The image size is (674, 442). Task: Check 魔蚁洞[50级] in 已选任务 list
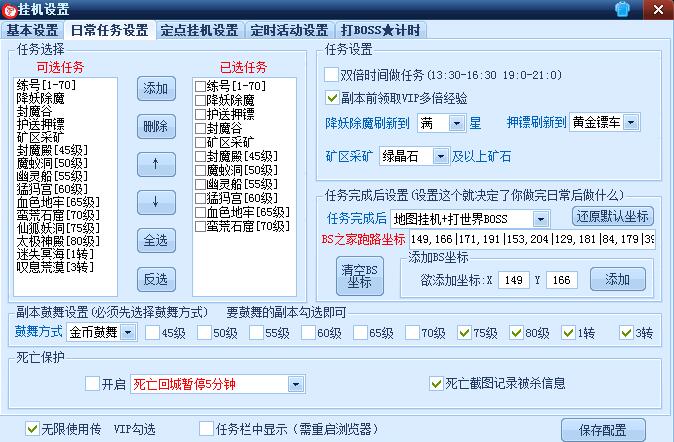[200, 170]
